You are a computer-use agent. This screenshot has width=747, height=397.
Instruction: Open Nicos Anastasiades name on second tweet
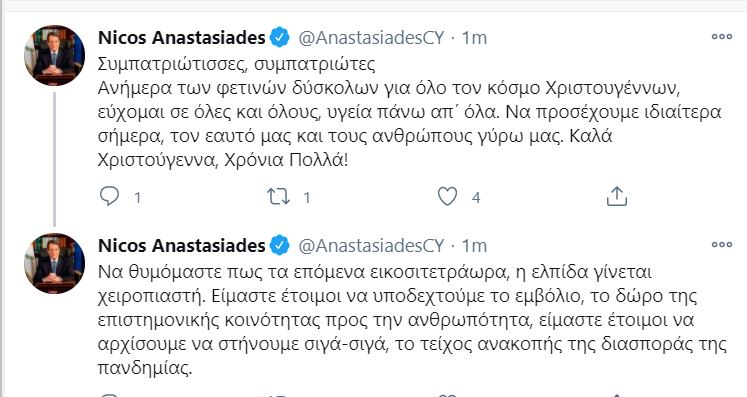[182, 245]
